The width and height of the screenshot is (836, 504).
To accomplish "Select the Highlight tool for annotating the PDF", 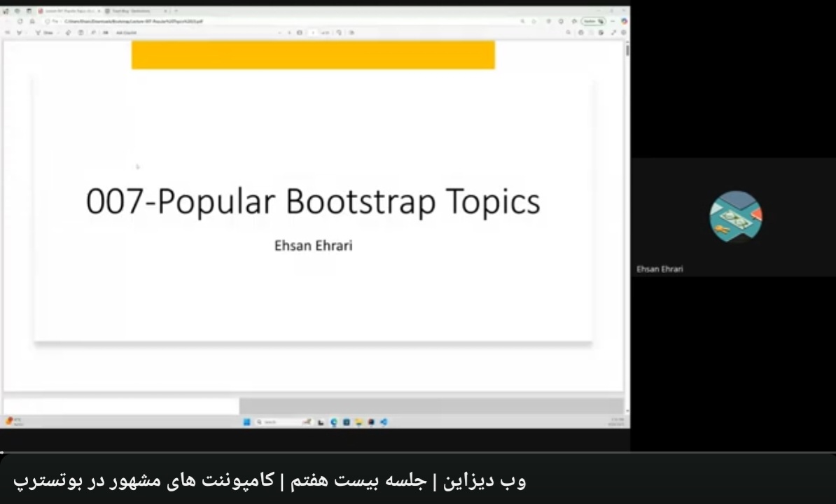I will pos(20,32).
